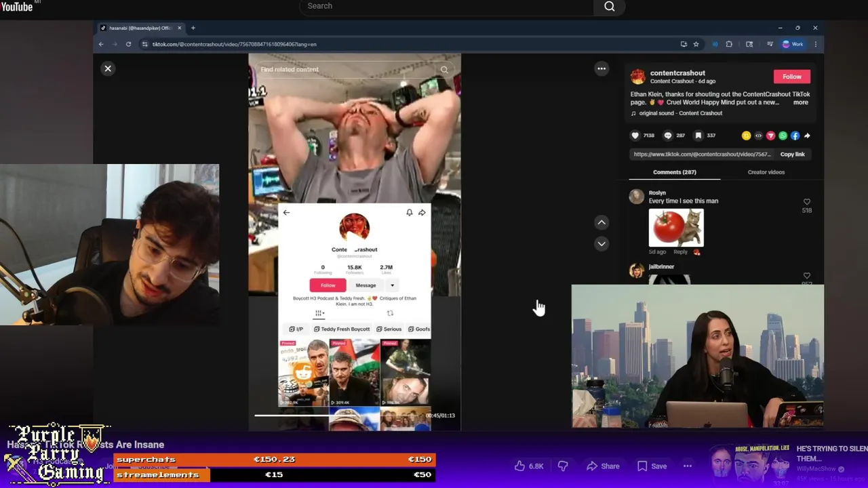Screen dimensions: 868x488
Task: Click the yellow repost share icon
Action: tap(747, 136)
